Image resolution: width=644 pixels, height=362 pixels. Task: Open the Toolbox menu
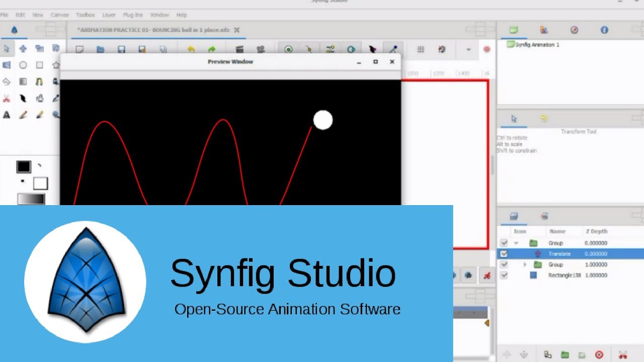(86, 15)
